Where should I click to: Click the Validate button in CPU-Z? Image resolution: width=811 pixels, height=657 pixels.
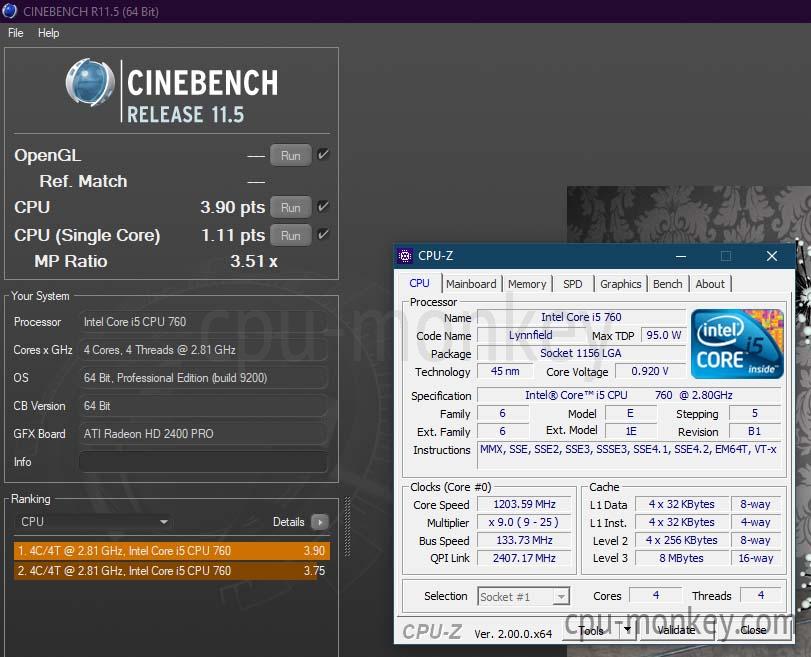pyautogui.click(x=677, y=630)
